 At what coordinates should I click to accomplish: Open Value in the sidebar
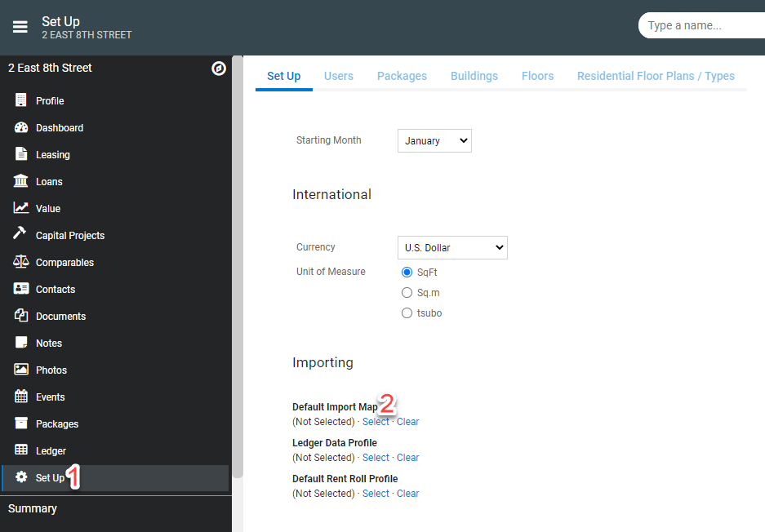48,209
